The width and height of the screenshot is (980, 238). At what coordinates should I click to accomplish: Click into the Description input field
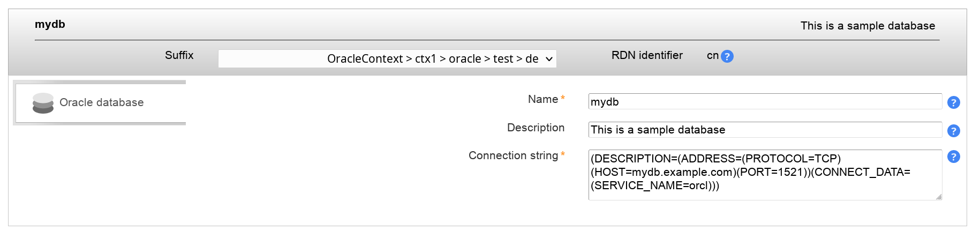coord(764,130)
